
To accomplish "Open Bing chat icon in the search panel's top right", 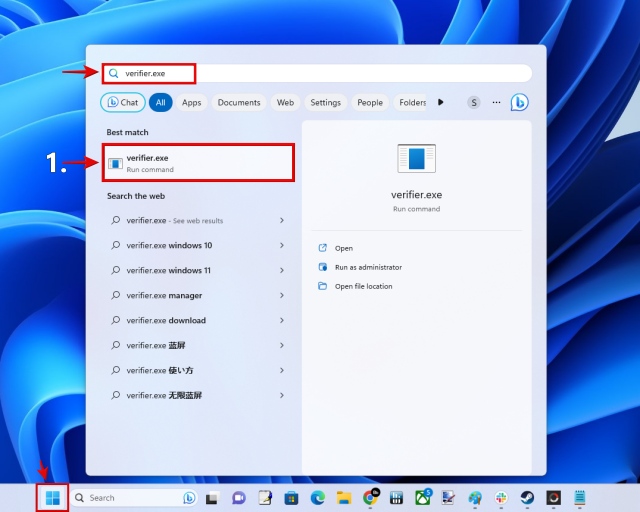I will [x=520, y=102].
